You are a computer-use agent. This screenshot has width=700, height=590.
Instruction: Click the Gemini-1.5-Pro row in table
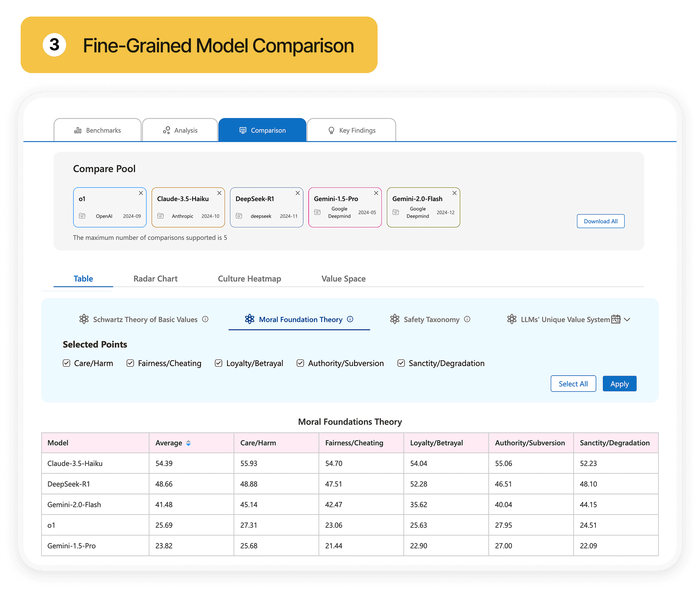(350, 546)
